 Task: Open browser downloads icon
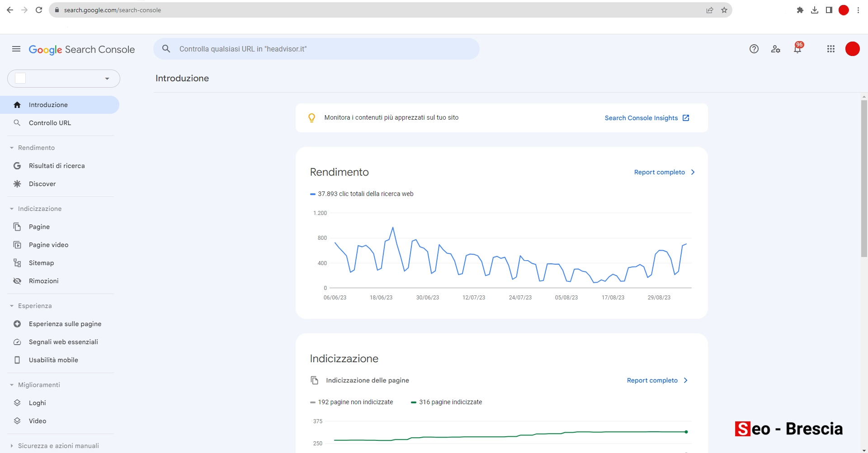pyautogui.click(x=815, y=10)
